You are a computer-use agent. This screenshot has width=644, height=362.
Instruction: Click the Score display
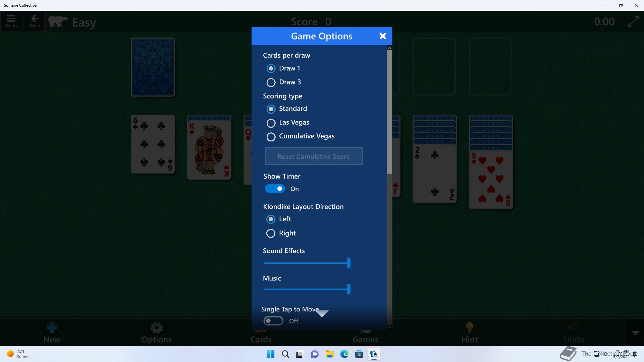coord(311,22)
